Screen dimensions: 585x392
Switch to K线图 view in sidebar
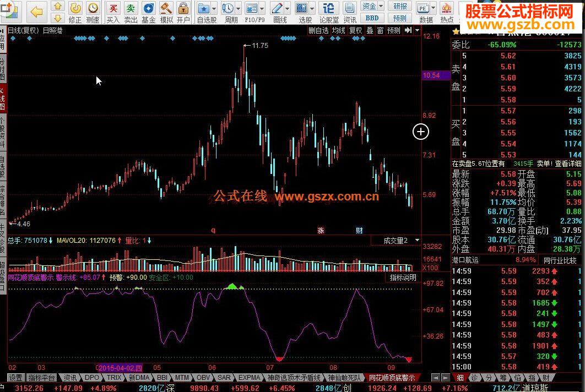[3, 99]
